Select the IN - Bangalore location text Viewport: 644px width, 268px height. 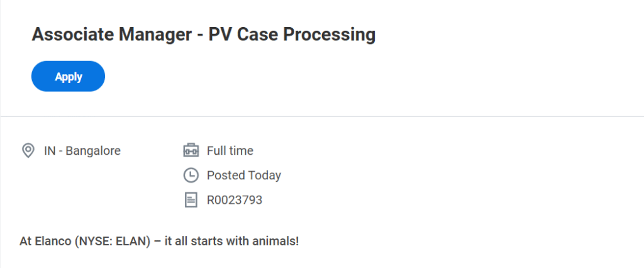tap(82, 151)
